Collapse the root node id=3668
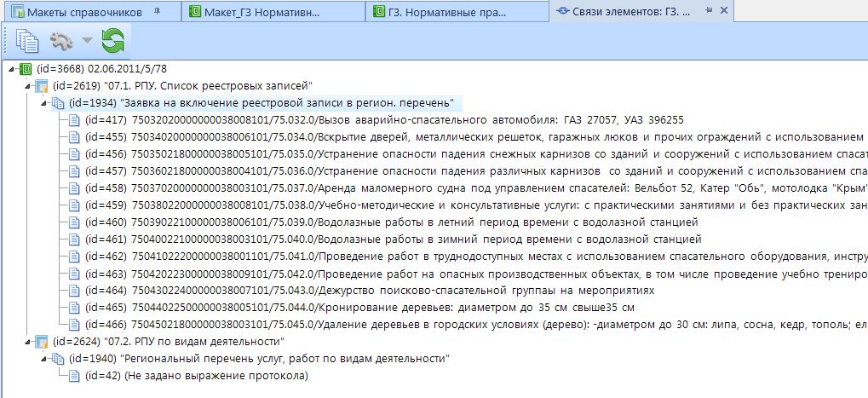This screenshot has width=868, height=398. 9,68
